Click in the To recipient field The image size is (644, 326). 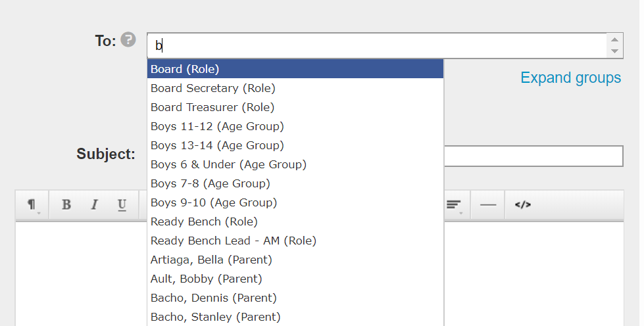click(x=377, y=45)
